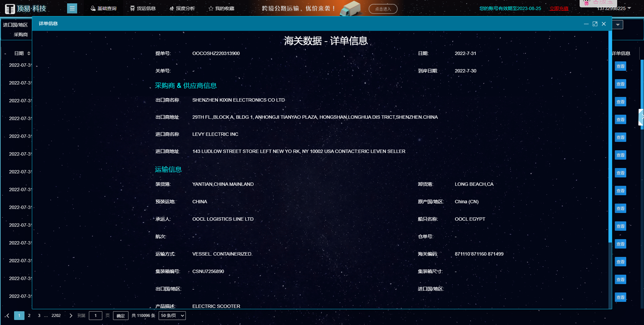Screen dimensions: 644x325
Task: Click the 客服宝 customer service icon
Action: point(586,3)
